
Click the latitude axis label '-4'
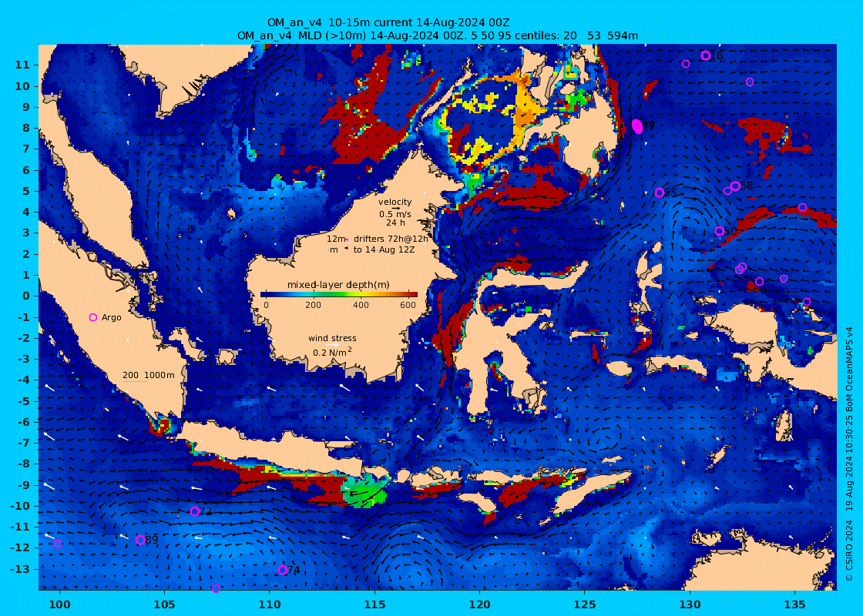[x=23, y=380]
